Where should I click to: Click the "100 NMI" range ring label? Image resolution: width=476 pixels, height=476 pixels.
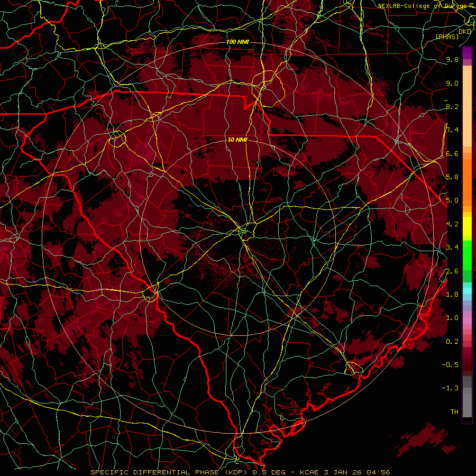pyautogui.click(x=237, y=42)
